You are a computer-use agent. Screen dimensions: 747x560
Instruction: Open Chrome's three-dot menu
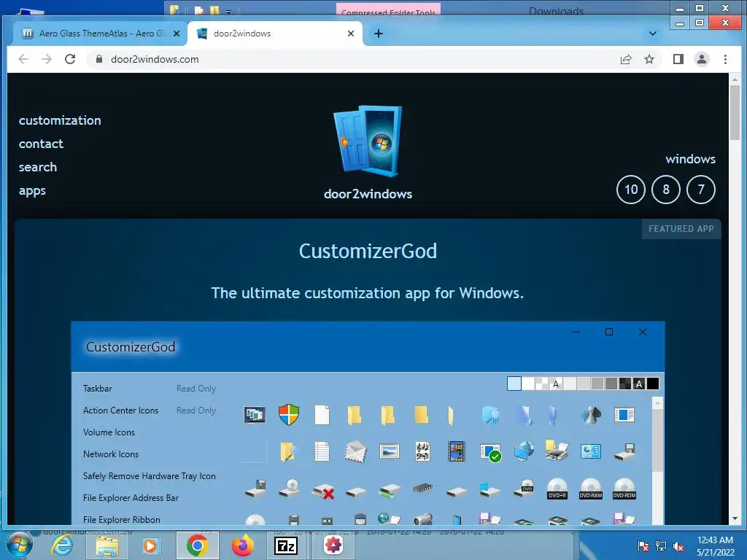click(x=725, y=59)
